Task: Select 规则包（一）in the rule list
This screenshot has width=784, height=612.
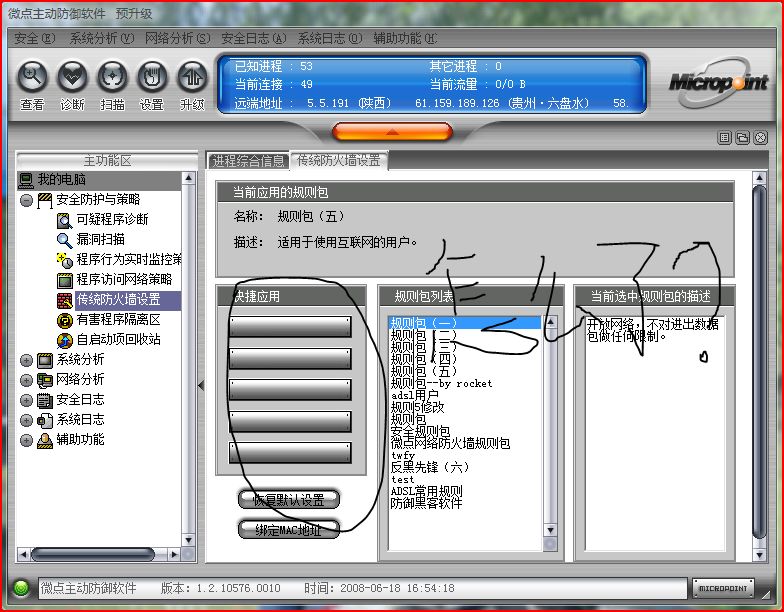Action: [464, 322]
